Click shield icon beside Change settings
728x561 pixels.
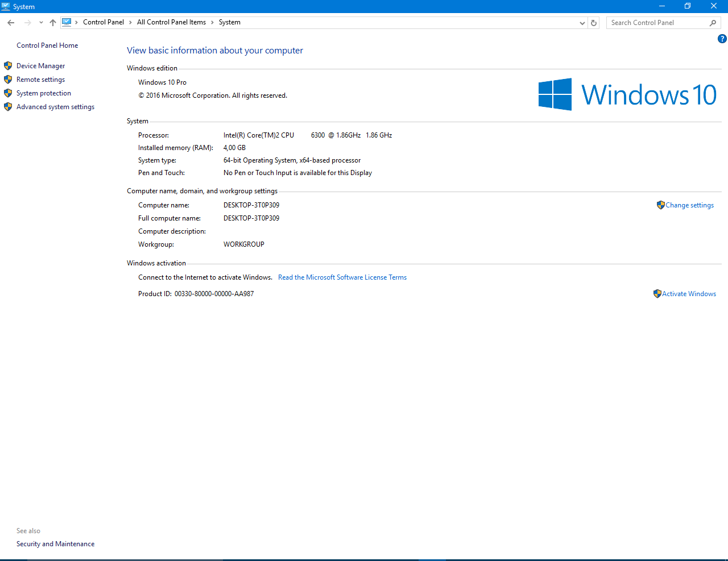tap(660, 205)
